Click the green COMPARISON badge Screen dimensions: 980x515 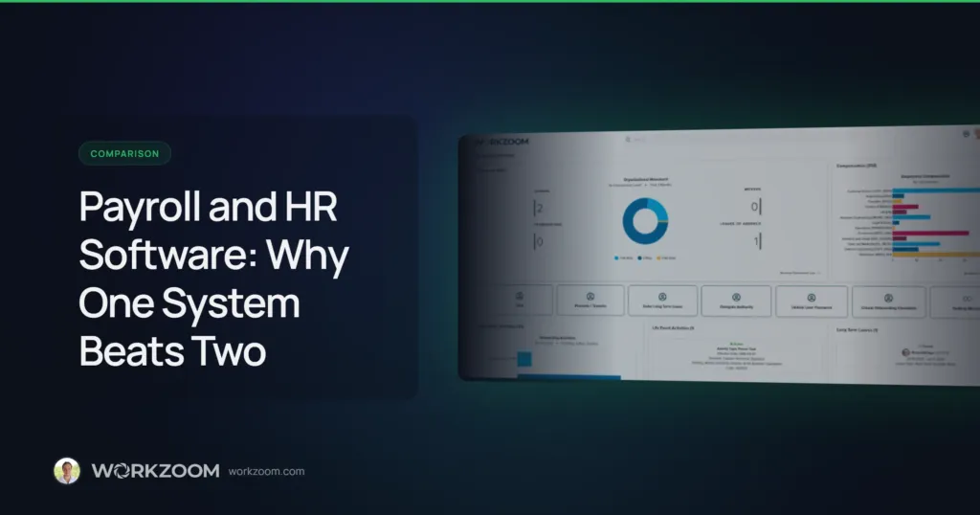tap(125, 153)
